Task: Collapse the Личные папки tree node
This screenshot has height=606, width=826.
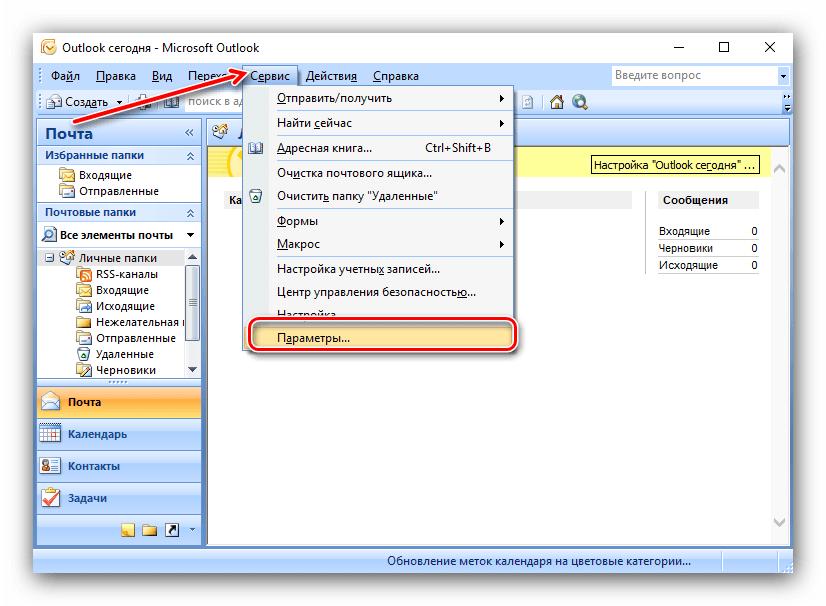Action: click(x=49, y=258)
